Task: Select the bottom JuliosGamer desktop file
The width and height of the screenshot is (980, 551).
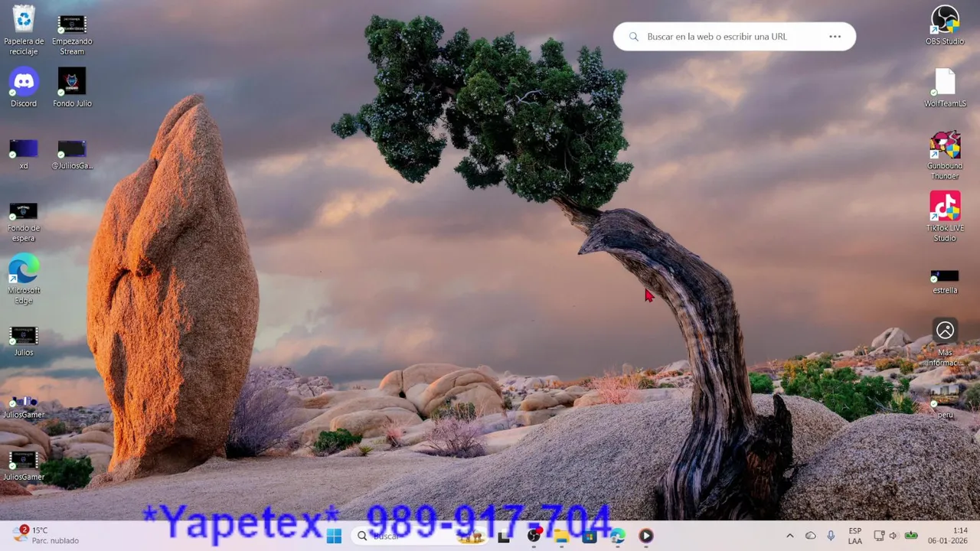Action: 24,466
